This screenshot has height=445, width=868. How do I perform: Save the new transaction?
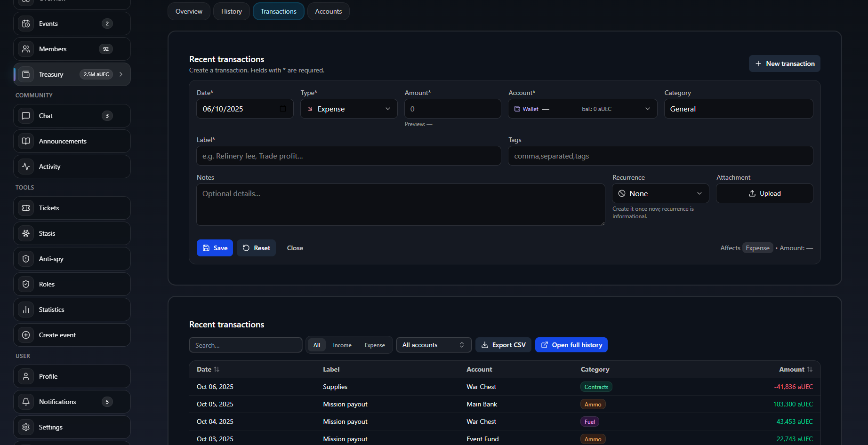[215, 248]
